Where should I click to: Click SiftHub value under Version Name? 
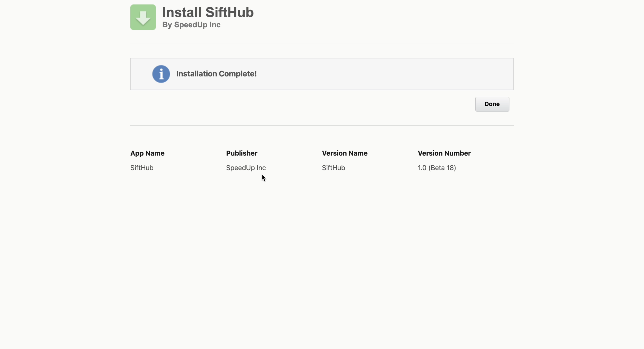coord(333,168)
